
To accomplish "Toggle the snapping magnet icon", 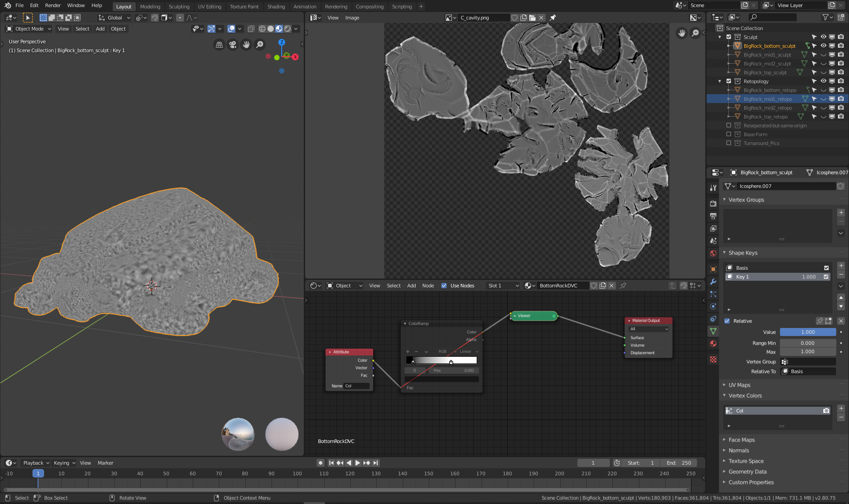I will [x=154, y=18].
